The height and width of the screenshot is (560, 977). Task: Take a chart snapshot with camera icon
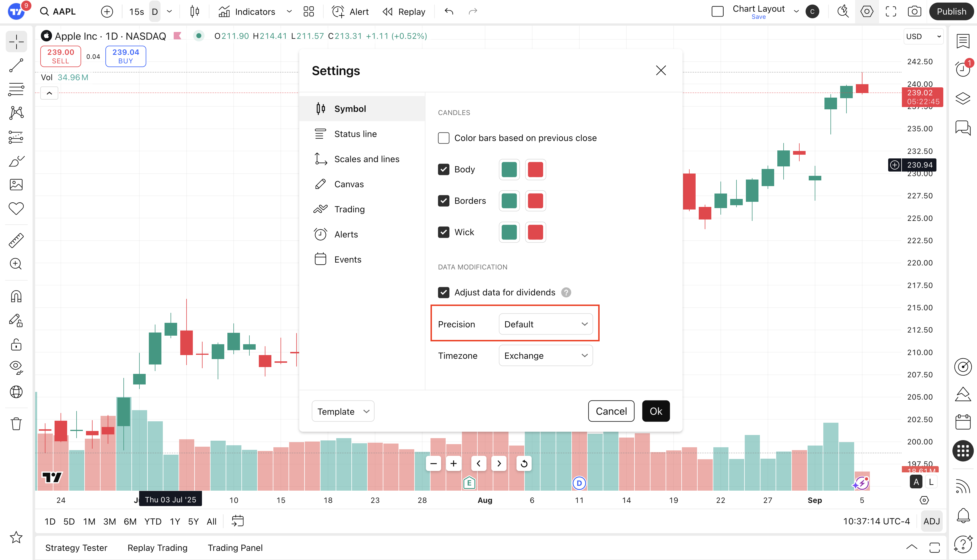pyautogui.click(x=914, y=11)
